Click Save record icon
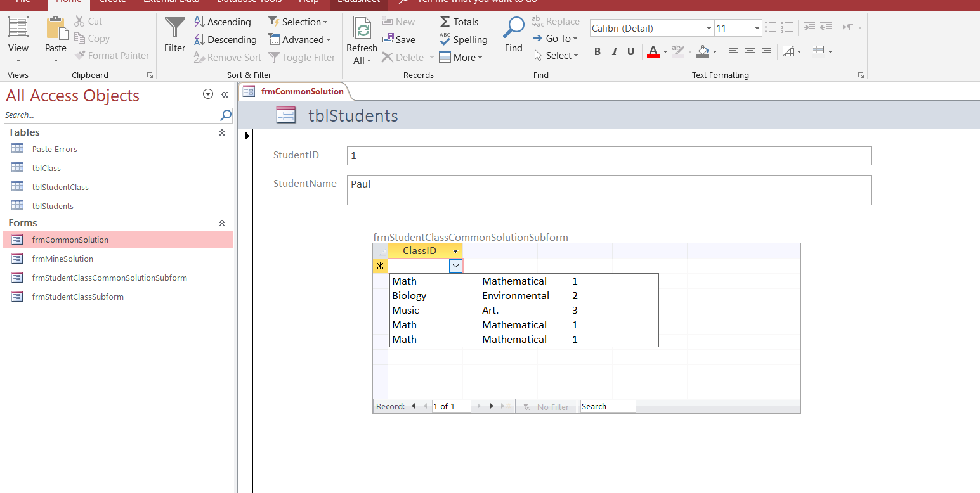Image resolution: width=980 pixels, height=493 pixels. (x=388, y=39)
